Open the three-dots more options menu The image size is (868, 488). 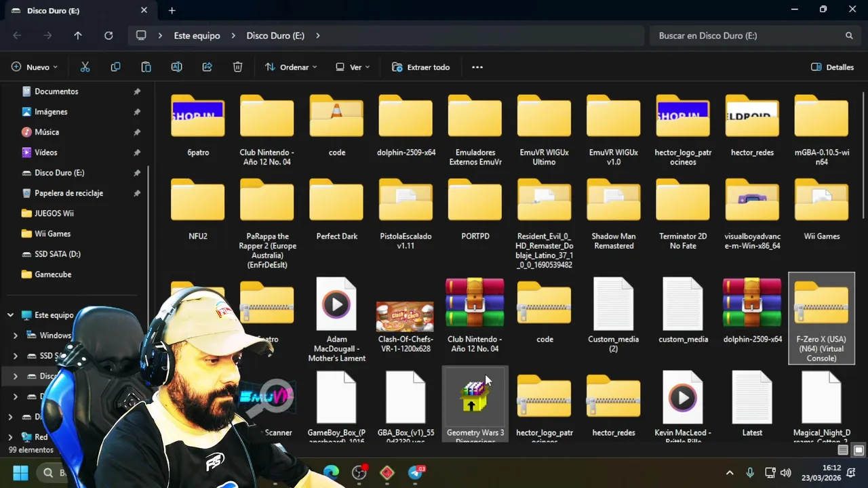(477, 67)
